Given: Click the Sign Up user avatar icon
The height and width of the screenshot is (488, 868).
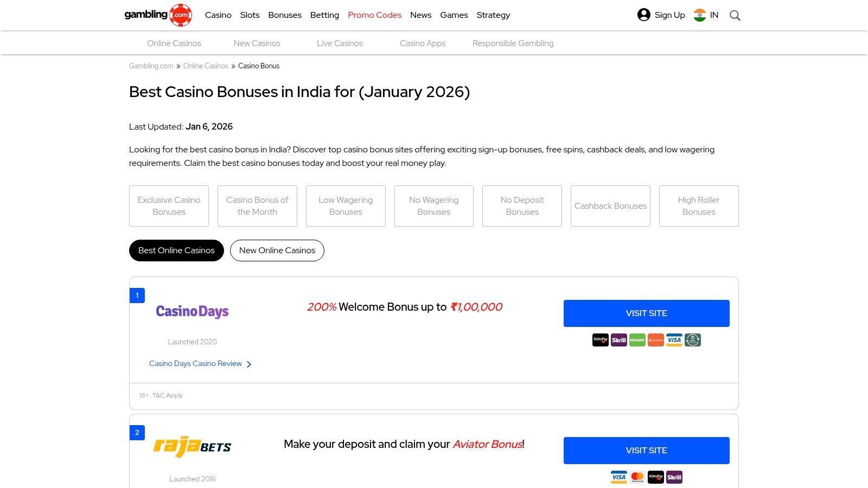Looking at the screenshot, I should (644, 15).
